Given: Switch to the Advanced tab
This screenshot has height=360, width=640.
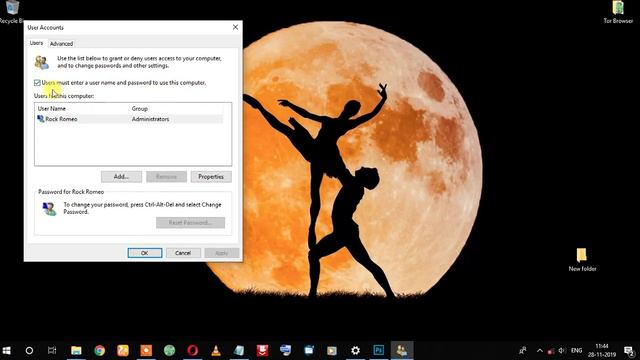Looking at the screenshot, I should point(62,44).
